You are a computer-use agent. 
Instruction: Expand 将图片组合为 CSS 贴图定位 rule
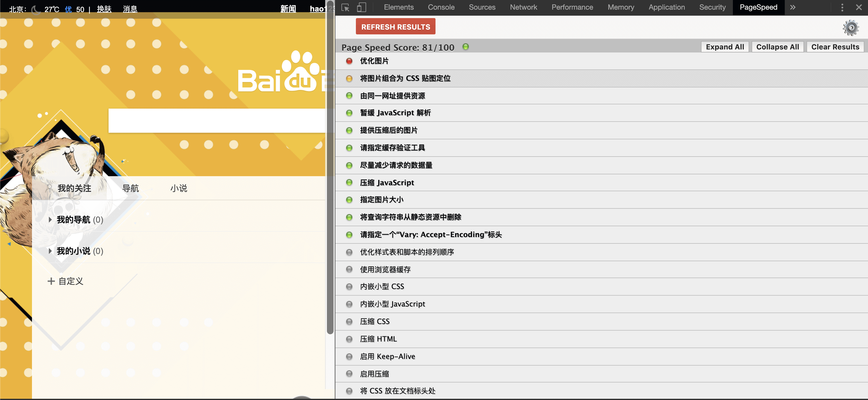point(601,78)
